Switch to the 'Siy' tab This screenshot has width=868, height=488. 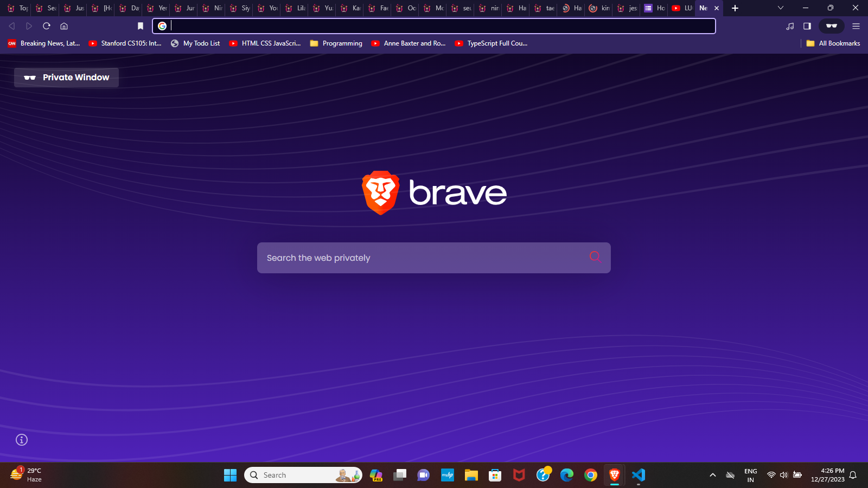click(x=239, y=8)
